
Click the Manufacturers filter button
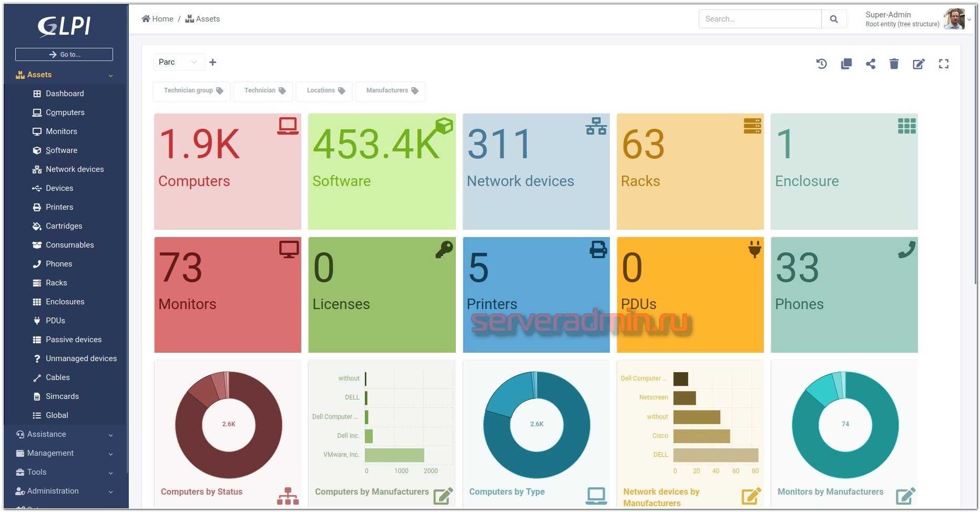(x=391, y=90)
